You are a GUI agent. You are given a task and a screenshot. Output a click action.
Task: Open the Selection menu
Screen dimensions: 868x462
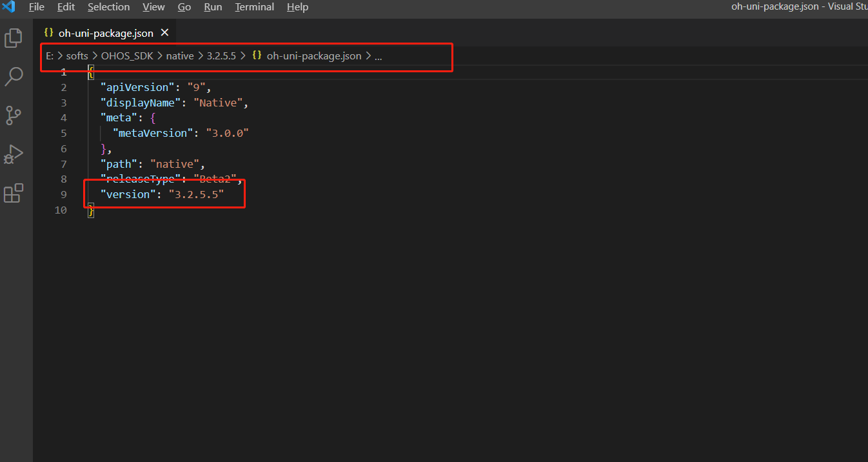[108, 7]
